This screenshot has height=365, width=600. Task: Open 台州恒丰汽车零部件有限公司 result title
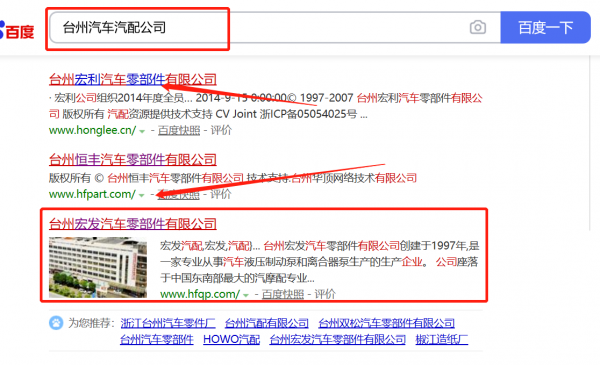tap(133, 159)
